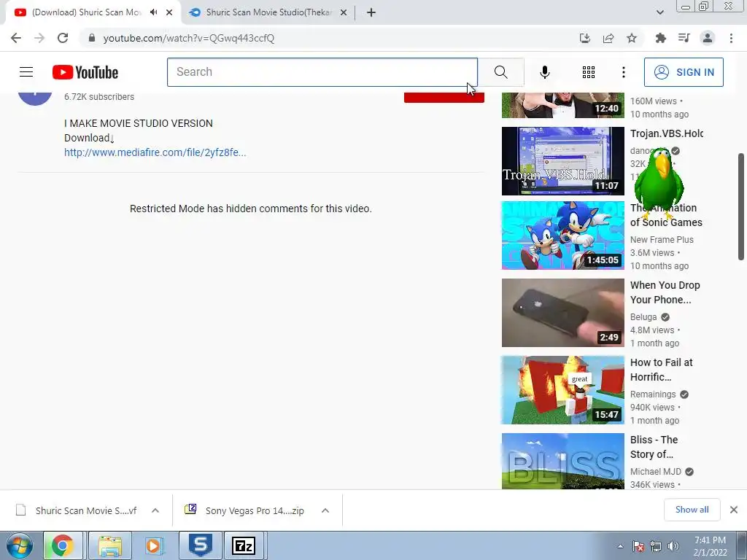Open the tab search dropdown arrow
Viewport: 747px width, 560px height.
tap(659, 12)
